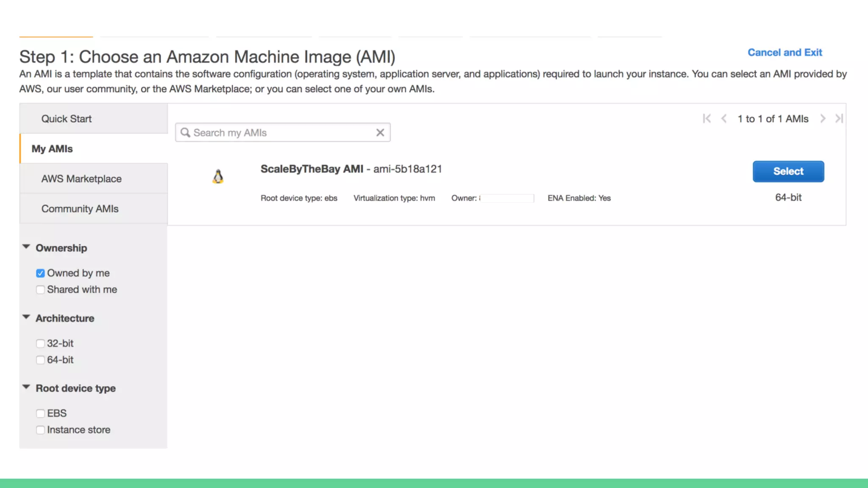Viewport: 868px width, 488px height.
Task: Click the last page pagination icon
Action: (839, 119)
